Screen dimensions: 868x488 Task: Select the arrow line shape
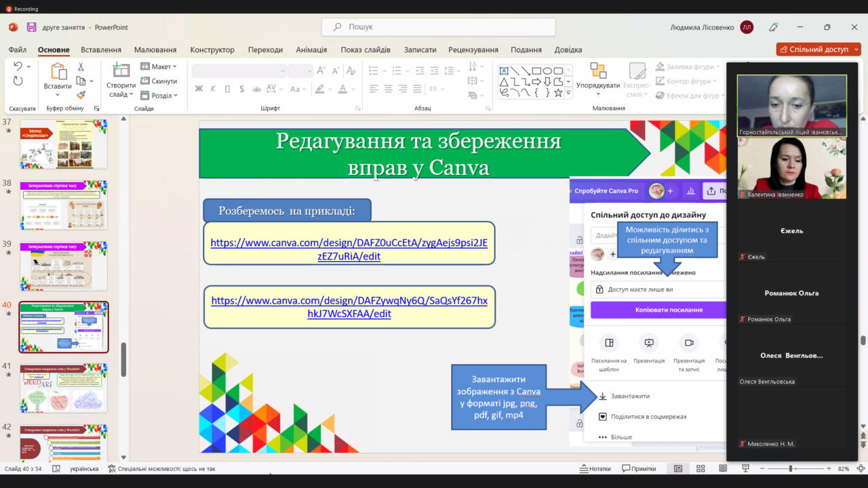526,70
